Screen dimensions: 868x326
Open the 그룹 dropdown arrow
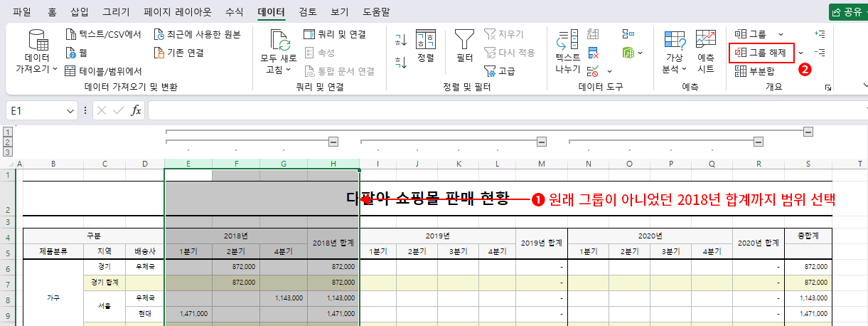click(781, 34)
